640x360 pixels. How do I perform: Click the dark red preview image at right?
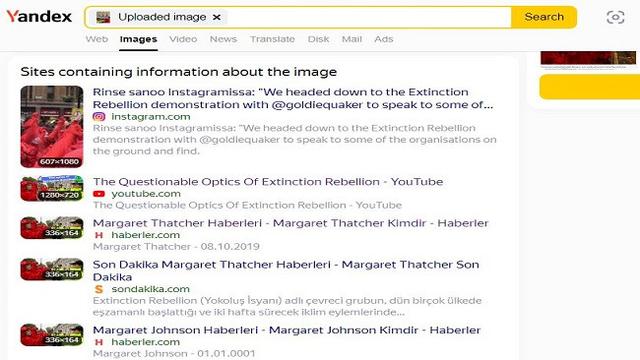[x=588, y=58]
